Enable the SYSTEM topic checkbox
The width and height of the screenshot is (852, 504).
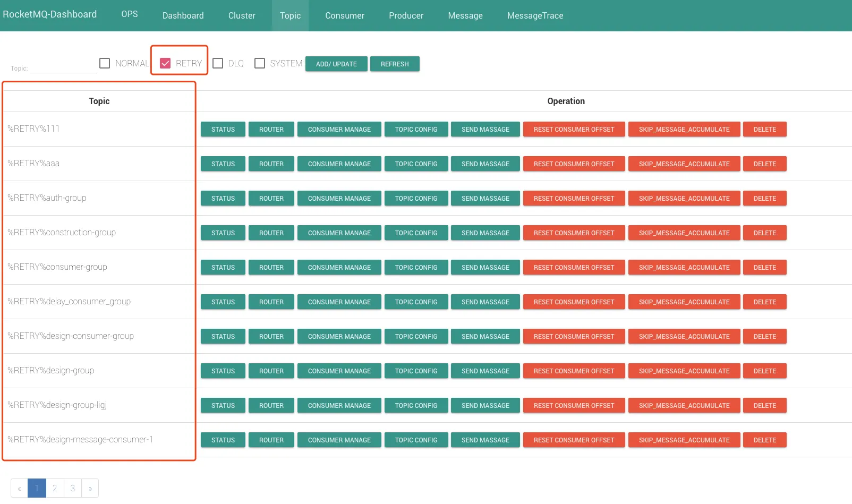[x=260, y=63]
